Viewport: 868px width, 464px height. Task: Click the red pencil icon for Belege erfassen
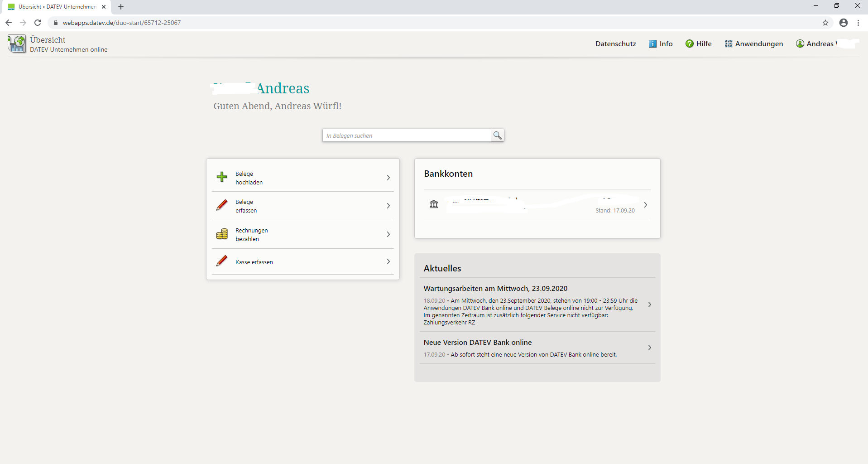point(222,205)
